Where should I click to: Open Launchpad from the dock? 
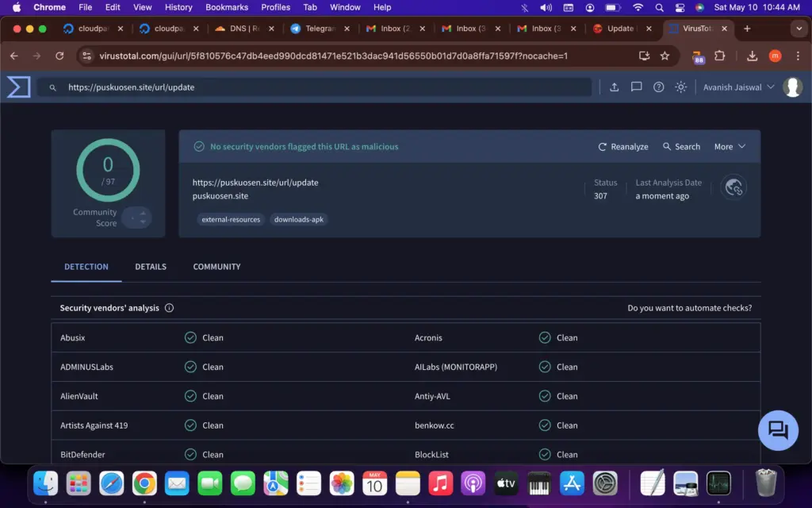(79, 483)
